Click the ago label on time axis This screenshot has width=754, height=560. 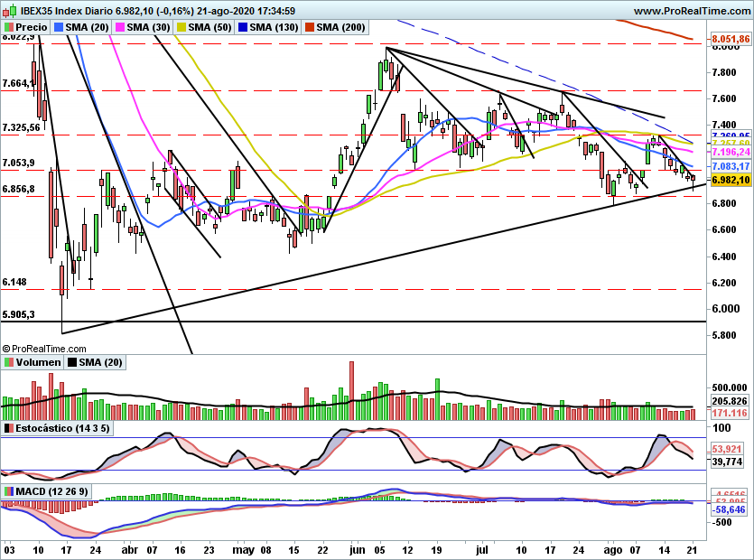612,550
